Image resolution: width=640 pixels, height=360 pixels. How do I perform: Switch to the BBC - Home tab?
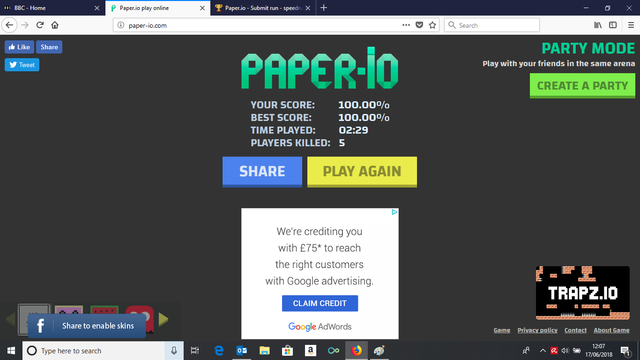51,8
